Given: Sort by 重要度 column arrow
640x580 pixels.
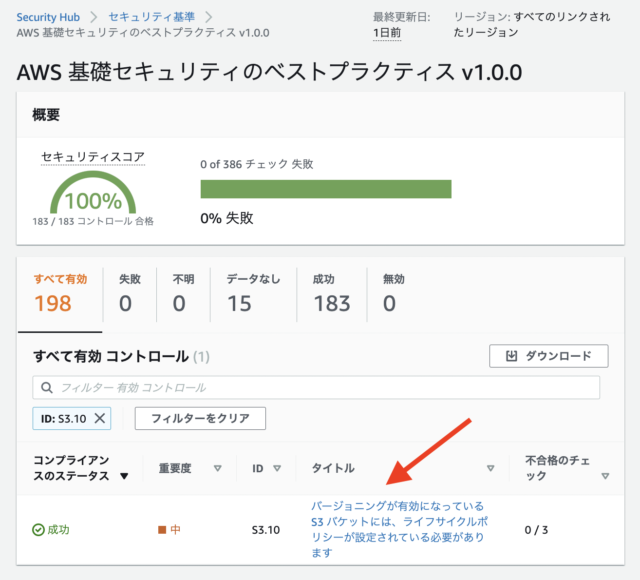Looking at the screenshot, I should click(218, 468).
